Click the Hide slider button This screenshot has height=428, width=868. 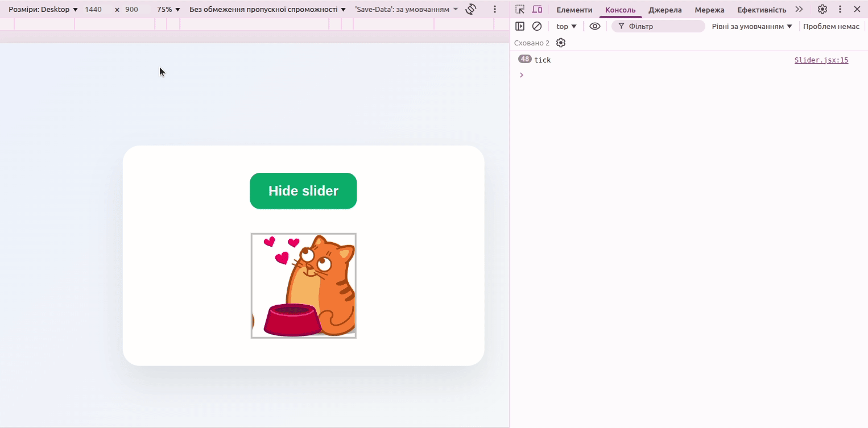click(x=303, y=191)
